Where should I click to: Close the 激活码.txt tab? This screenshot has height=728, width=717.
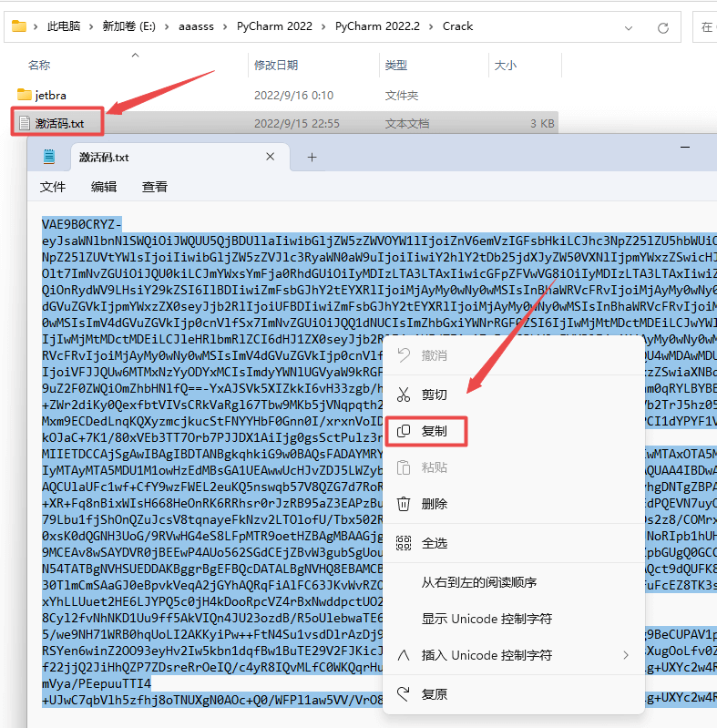pyautogui.click(x=270, y=157)
